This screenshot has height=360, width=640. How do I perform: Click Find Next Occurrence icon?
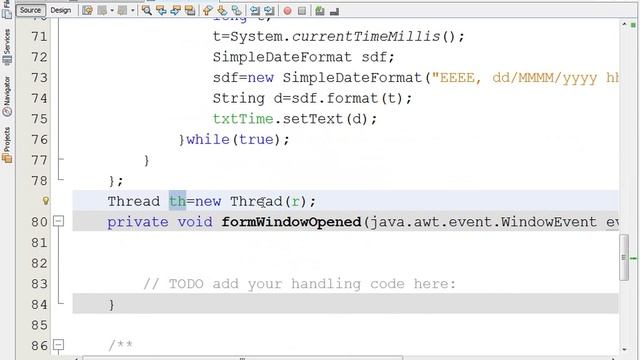click(176, 11)
